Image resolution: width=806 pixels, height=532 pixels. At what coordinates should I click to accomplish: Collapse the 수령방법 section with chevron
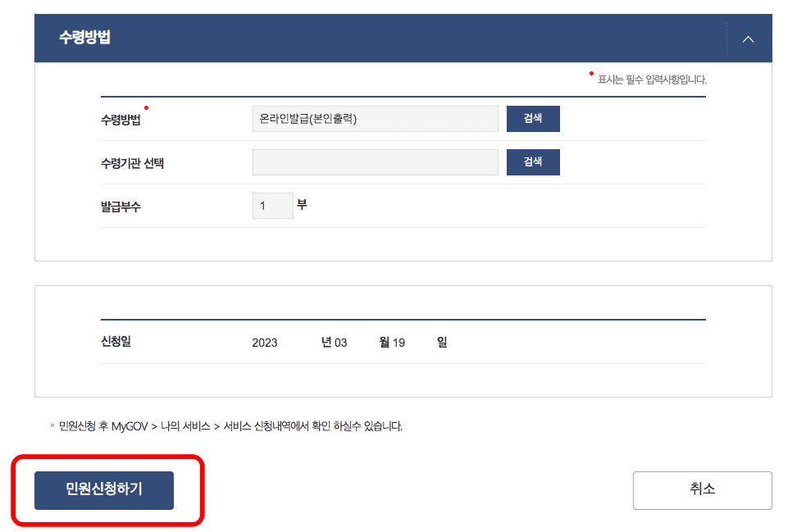[x=748, y=39]
